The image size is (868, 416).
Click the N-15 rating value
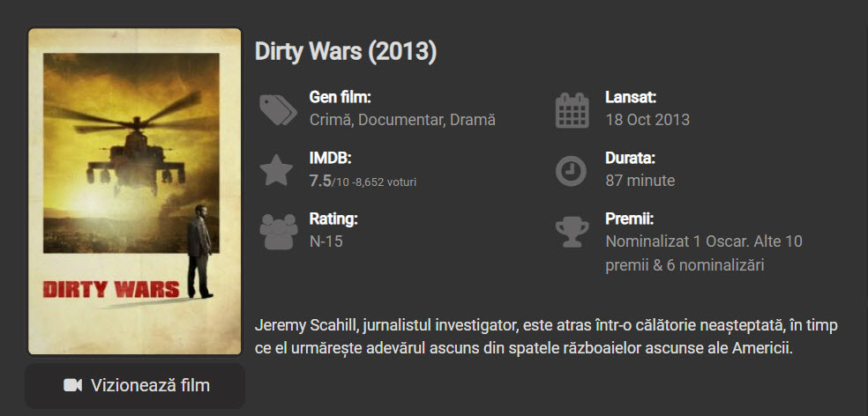325,241
